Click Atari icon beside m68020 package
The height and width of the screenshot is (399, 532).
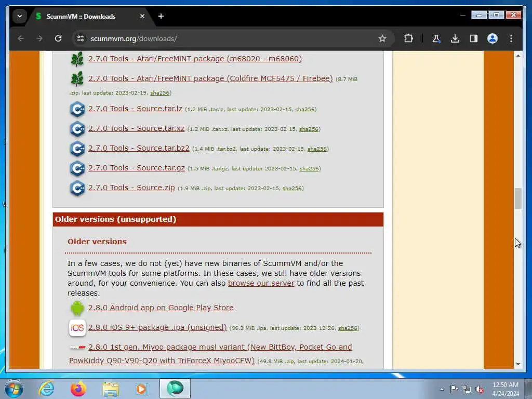[77, 59]
